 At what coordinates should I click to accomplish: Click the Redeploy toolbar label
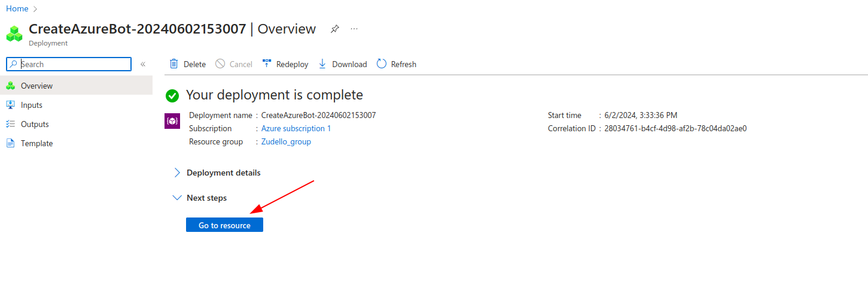(292, 64)
